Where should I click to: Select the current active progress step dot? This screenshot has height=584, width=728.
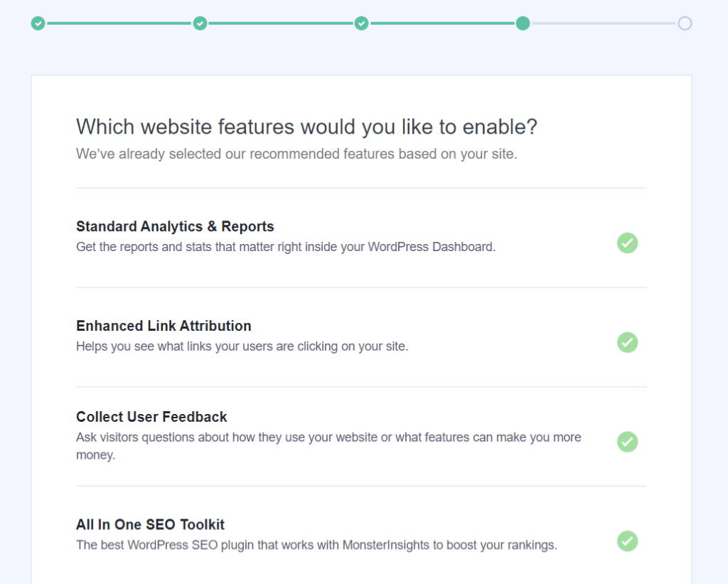coord(523,23)
